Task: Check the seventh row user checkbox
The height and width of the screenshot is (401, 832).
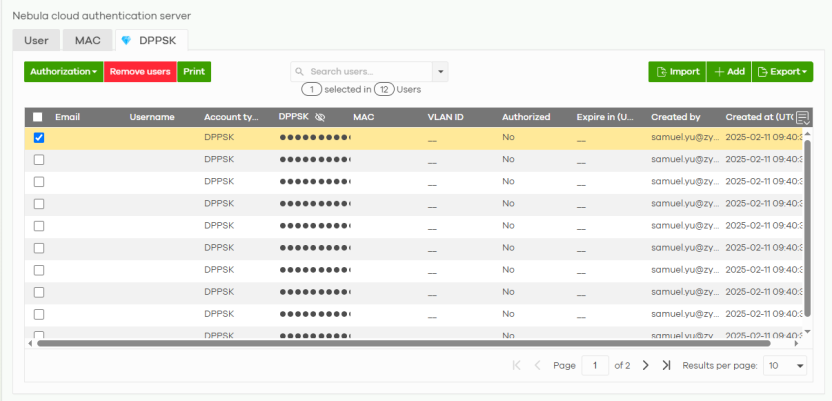Action: click(x=39, y=270)
